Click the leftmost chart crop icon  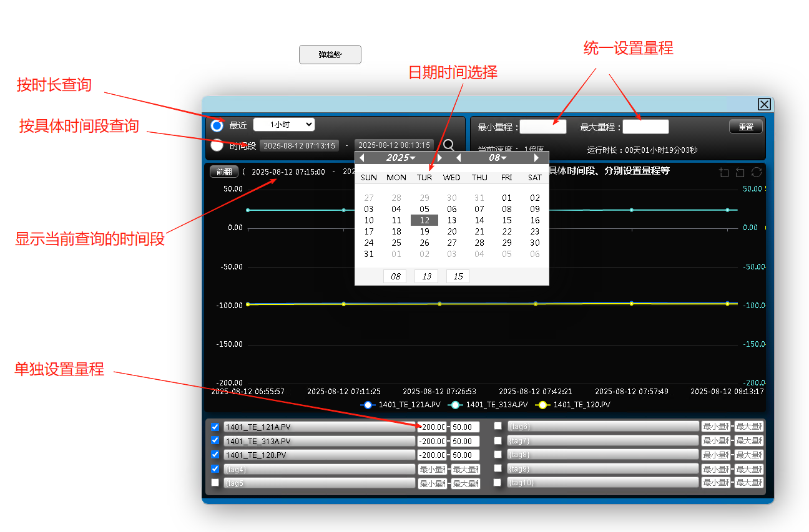(x=724, y=172)
